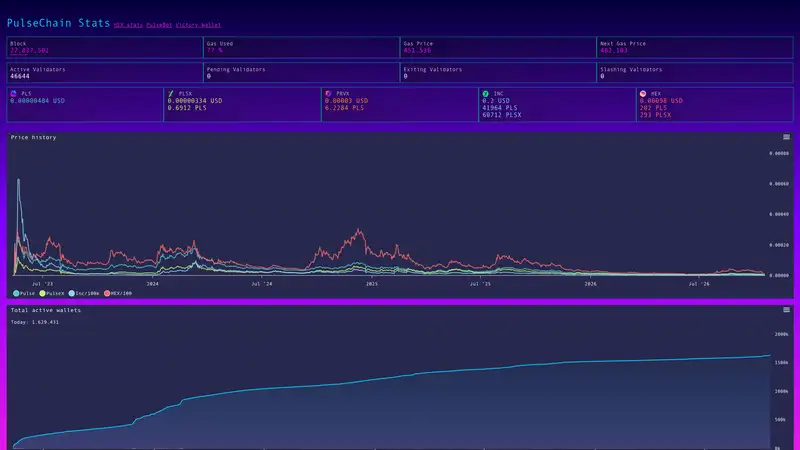Screen dimensions: 800x450
Task: Toggle the HEX/100 series in legend
Action: coord(118,293)
